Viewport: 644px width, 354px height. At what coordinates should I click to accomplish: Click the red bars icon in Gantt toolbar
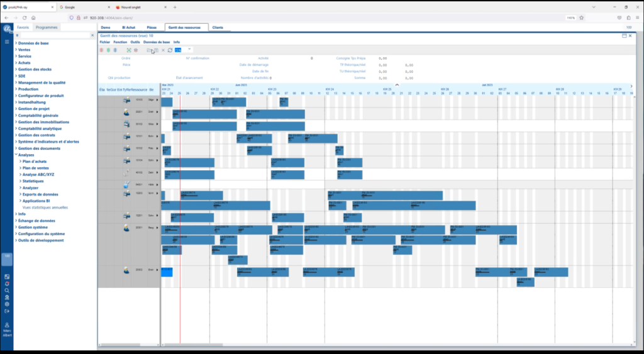pos(102,50)
